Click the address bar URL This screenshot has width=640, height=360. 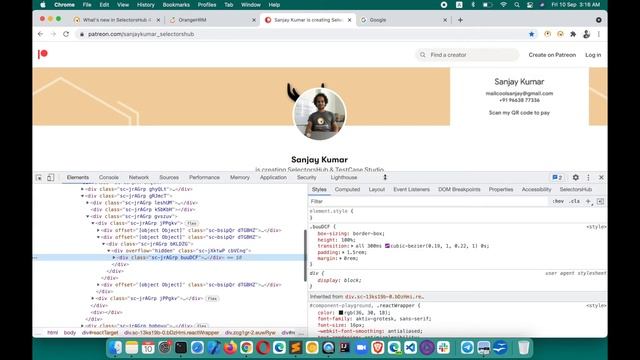point(141,34)
